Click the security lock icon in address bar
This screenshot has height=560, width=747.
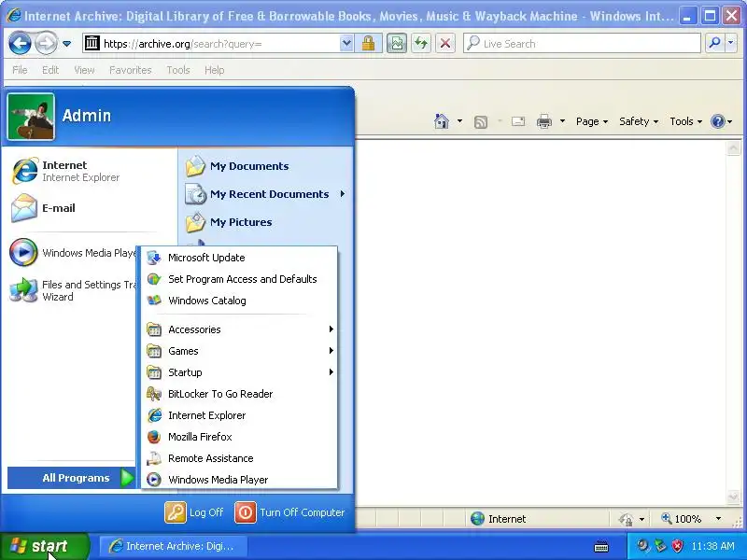click(x=368, y=44)
